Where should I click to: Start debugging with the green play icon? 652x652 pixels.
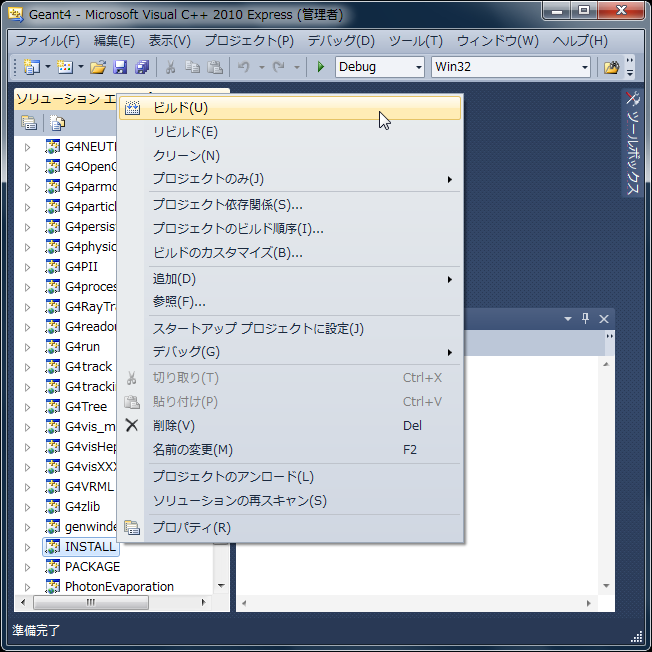click(321, 67)
